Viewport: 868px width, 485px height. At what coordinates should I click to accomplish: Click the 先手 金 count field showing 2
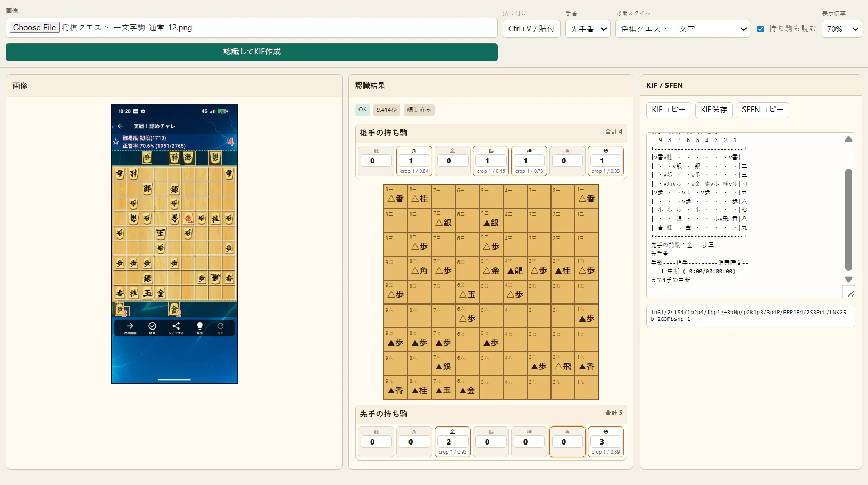click(x=453, y=442)
